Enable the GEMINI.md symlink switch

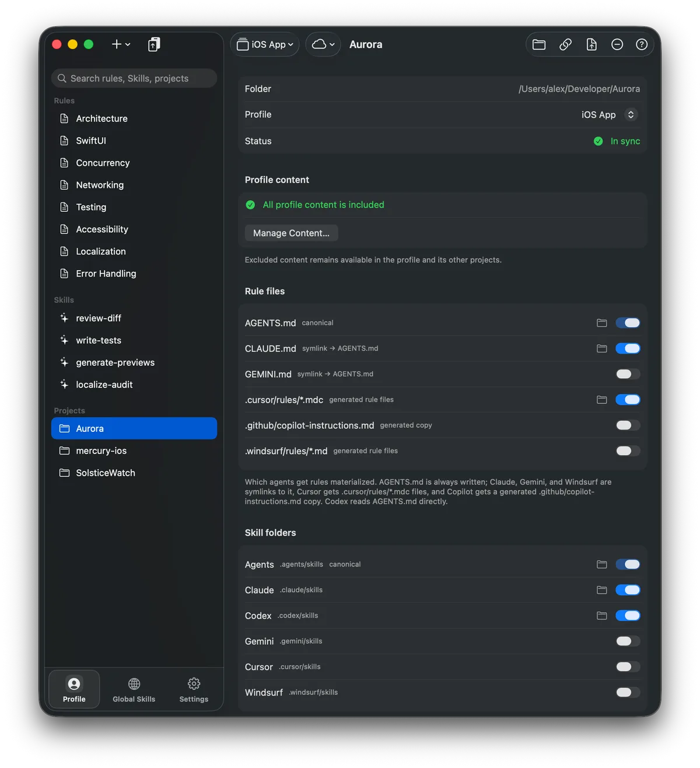pyautogui.click(x=628, y=374)
